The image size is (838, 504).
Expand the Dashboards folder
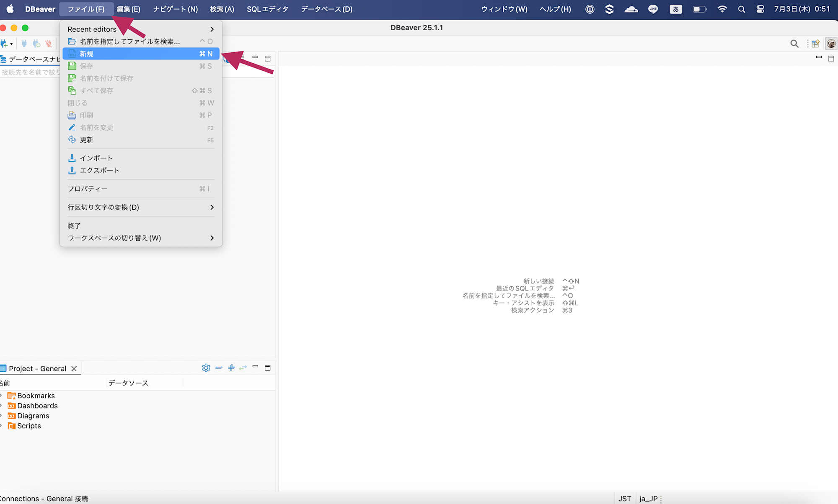pos(1,406)
